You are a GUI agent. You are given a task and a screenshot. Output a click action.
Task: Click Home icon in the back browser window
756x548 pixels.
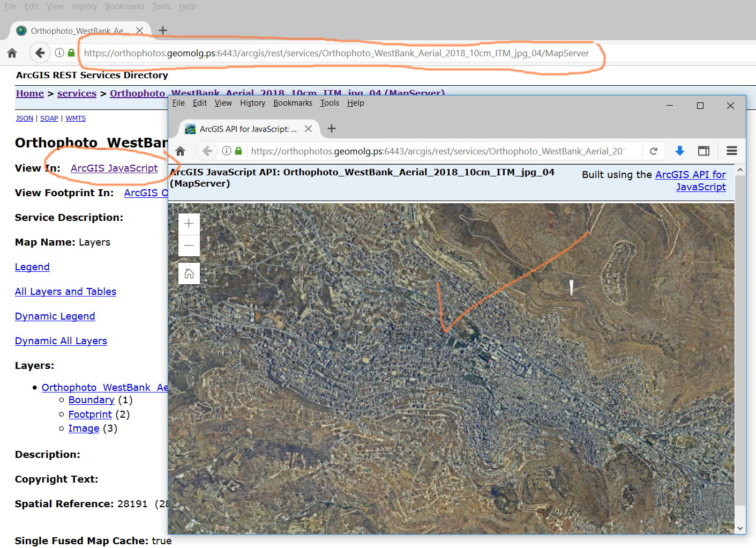coord(12,53)
